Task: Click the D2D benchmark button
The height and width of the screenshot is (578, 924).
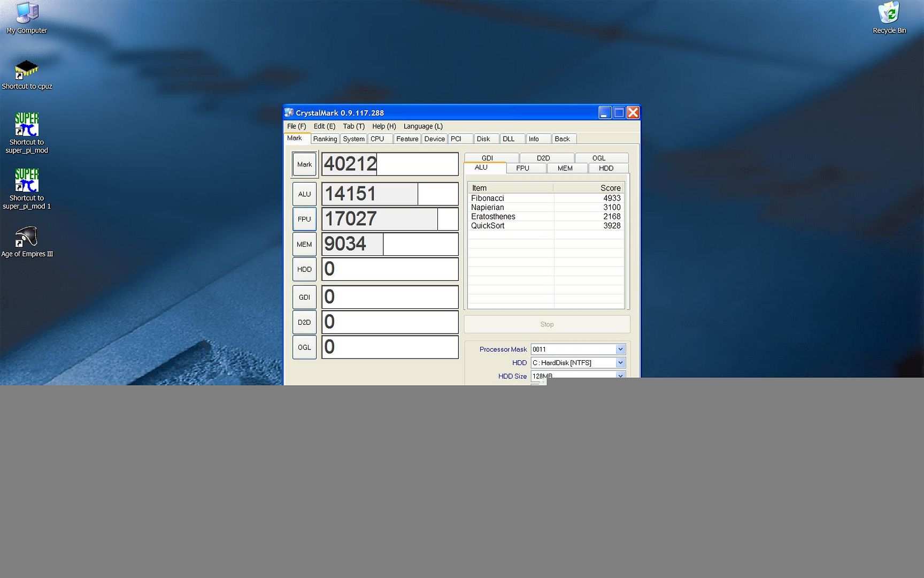Action: click(x=304, y=322)
